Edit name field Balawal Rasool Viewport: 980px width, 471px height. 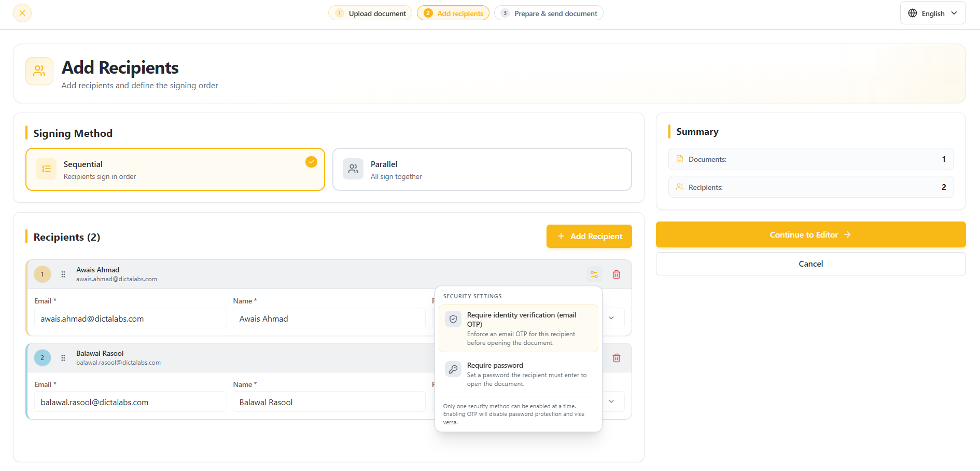coord(329,402)
